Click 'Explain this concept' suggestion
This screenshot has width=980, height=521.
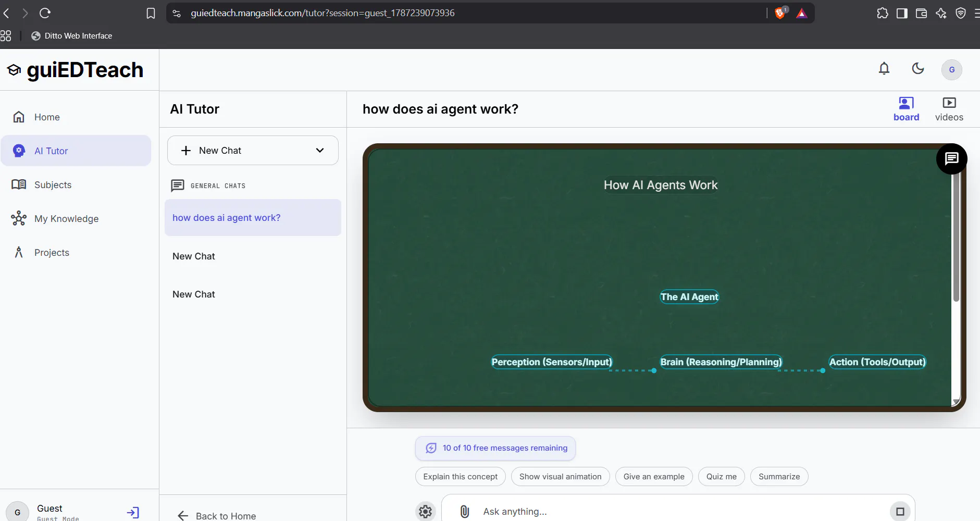click(x=461, y=477)
